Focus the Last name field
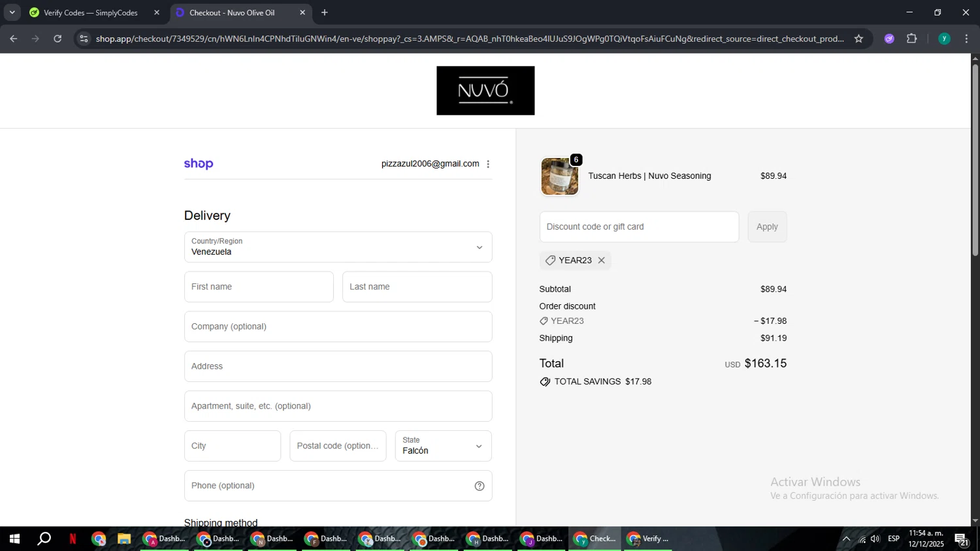The height and width of the screenshot is (551, 980). (x=417, y=287)
